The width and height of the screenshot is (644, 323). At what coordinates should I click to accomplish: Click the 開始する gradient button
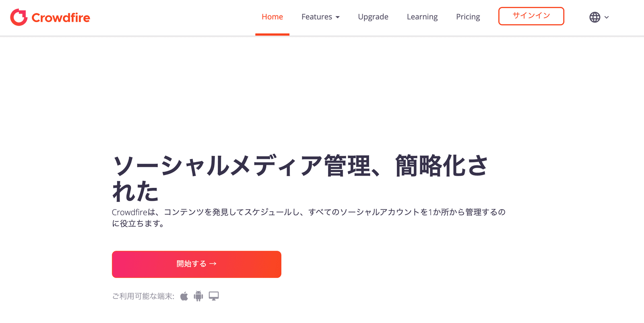pos(196,264)
